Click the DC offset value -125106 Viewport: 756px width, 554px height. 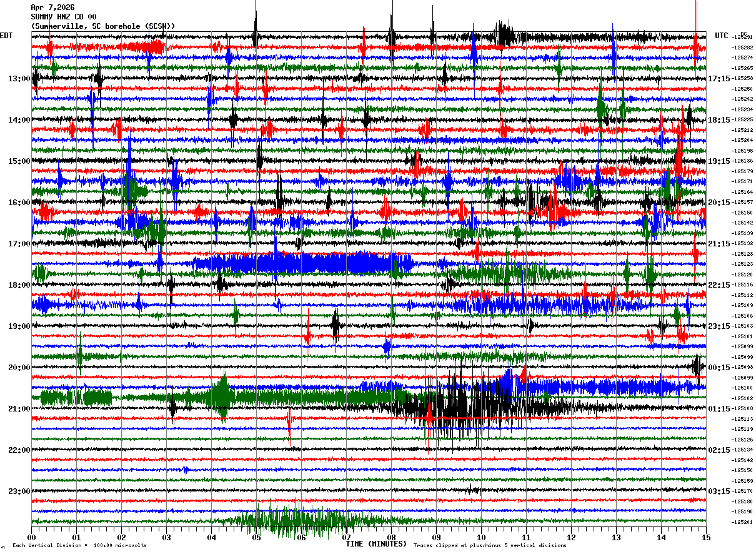click(x=742, y=316)
